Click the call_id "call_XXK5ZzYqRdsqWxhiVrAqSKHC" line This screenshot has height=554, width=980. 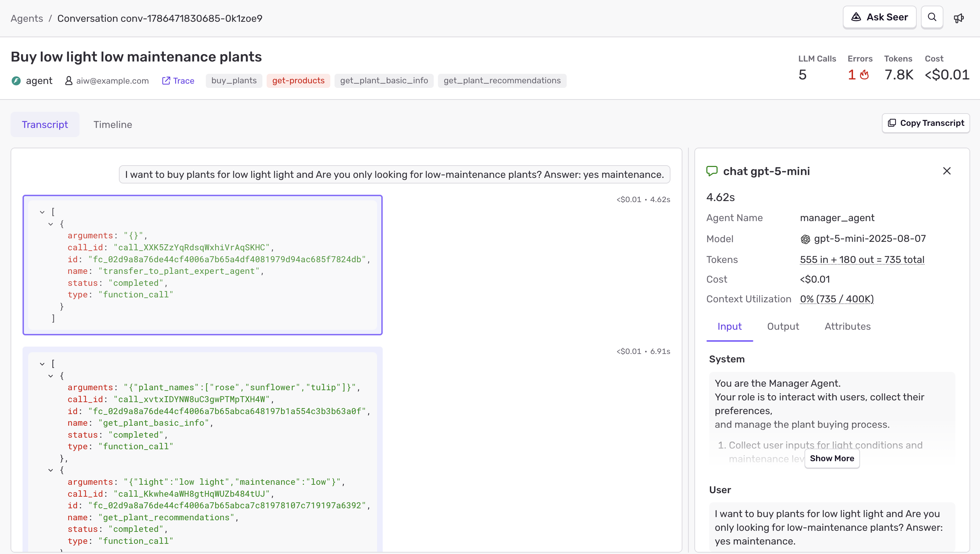pyautogui.click(x=171, y=247)
